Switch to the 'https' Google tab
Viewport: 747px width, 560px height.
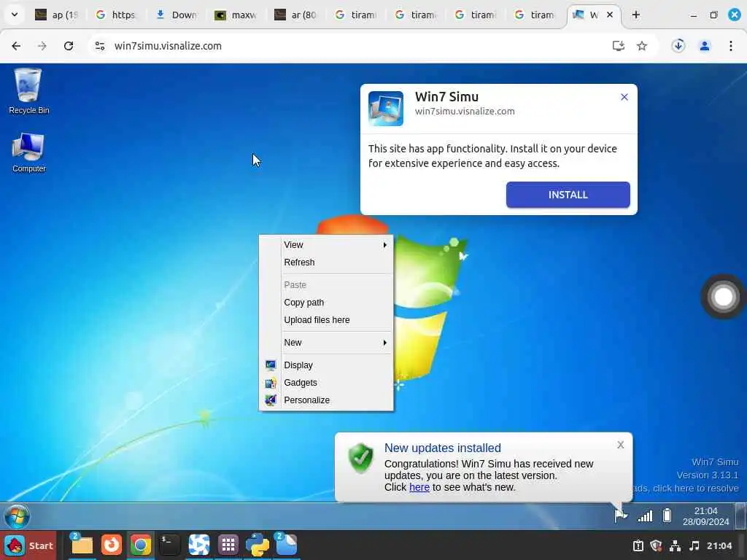(x=117, y=15)
